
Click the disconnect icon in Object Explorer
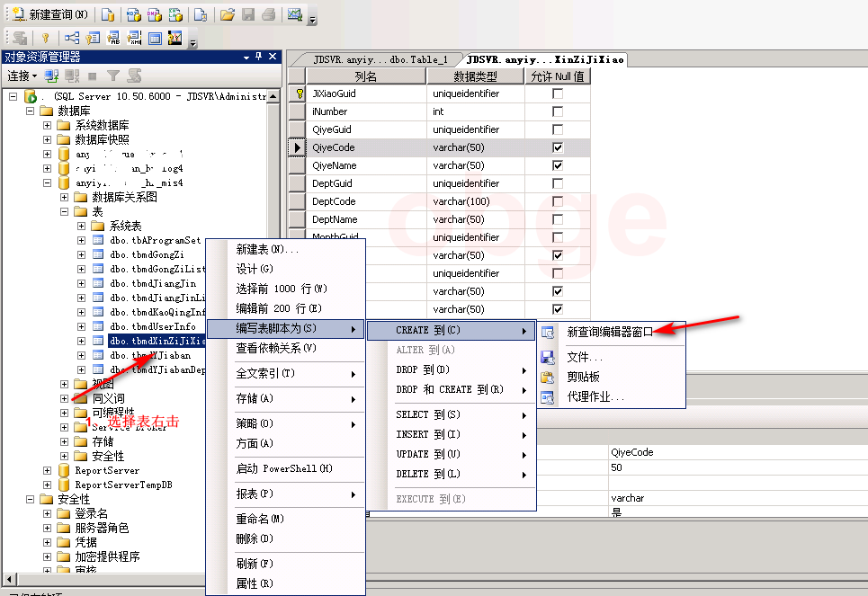pos(72,76)
